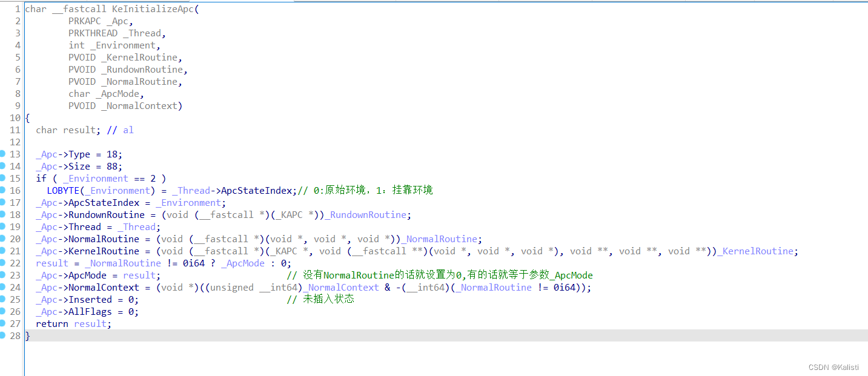Image resolution: width=868 pixels, height=376 pixels.
Task: Toggle breakpoint dot on line 21
Action: pos(2,251)
